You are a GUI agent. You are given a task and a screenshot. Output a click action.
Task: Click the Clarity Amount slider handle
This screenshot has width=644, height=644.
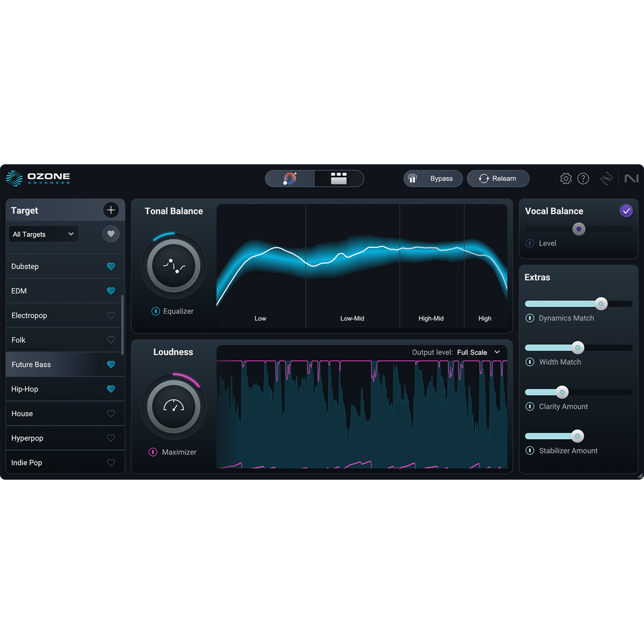coord(562,392)
